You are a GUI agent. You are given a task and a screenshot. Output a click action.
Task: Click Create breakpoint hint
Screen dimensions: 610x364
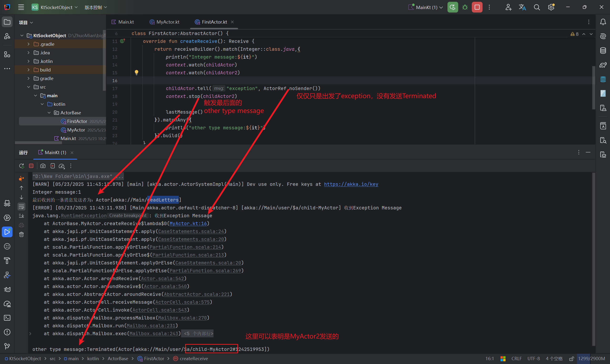click(x=128, y=216)
